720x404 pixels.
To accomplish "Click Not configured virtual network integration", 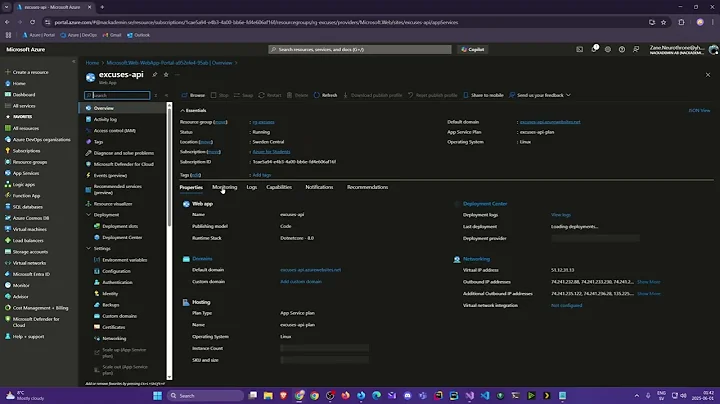I will pos(566,305).
